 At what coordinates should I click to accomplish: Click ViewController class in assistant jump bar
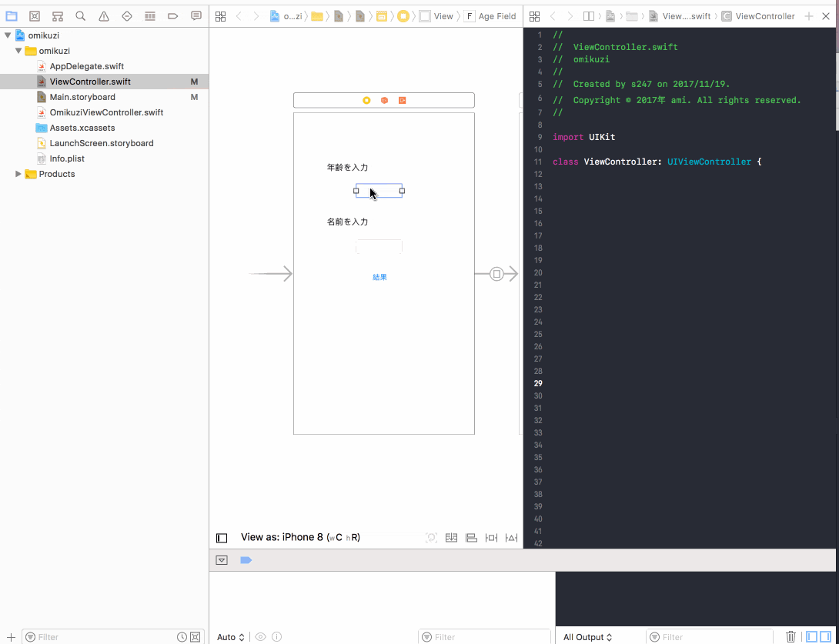(x=758, y=17)
